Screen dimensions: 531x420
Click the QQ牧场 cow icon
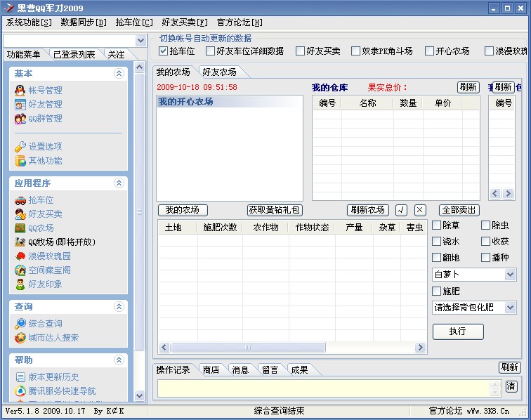(20, 242)
